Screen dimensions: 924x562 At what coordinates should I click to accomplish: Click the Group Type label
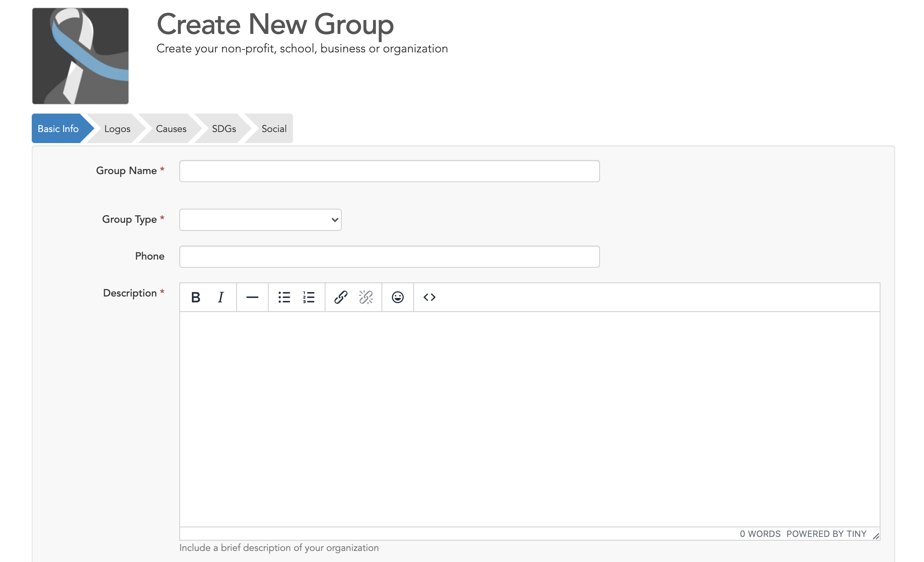[130, 219]
